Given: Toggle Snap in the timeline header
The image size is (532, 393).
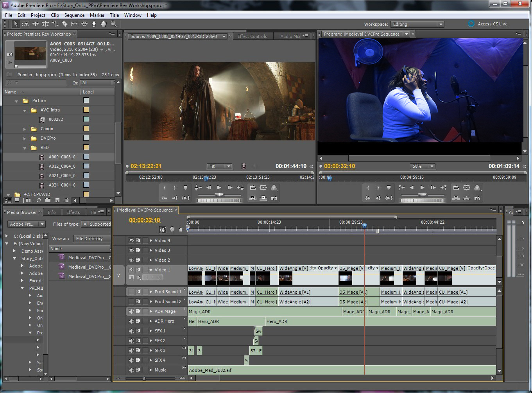Looking at the screenshot, I should [163, 230].
